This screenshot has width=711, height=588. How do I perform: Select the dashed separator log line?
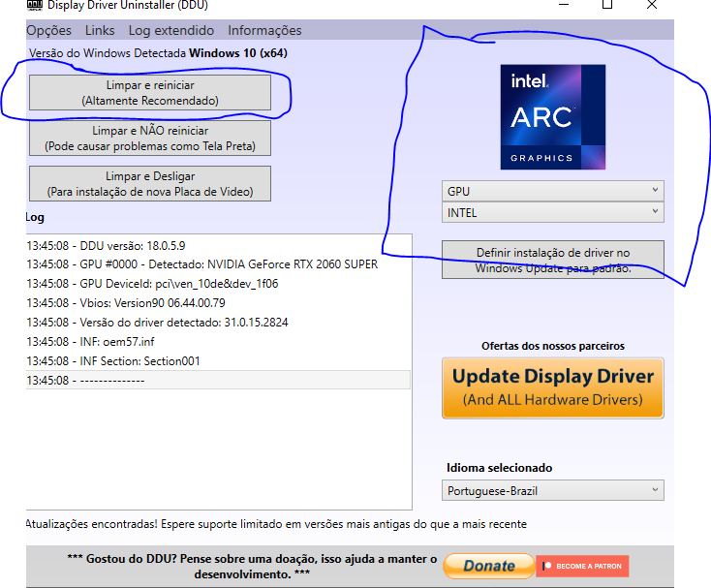pyautogui.click(x=219, y=380)
